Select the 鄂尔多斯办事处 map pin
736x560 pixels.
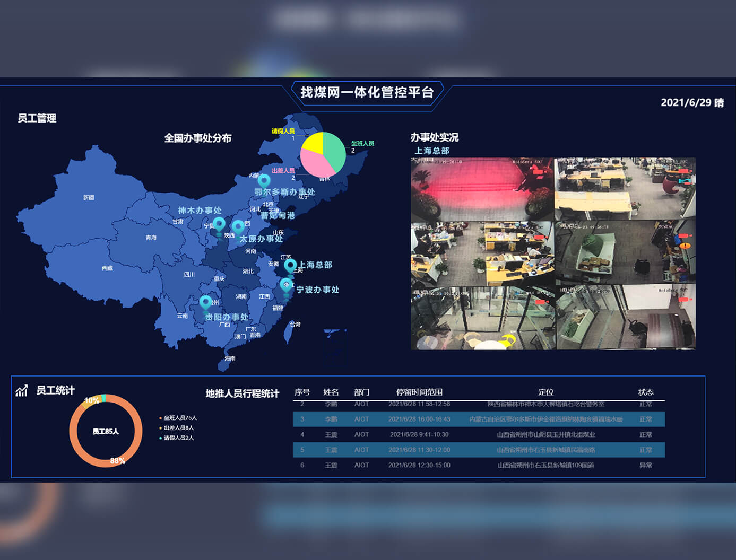[264, 181]
